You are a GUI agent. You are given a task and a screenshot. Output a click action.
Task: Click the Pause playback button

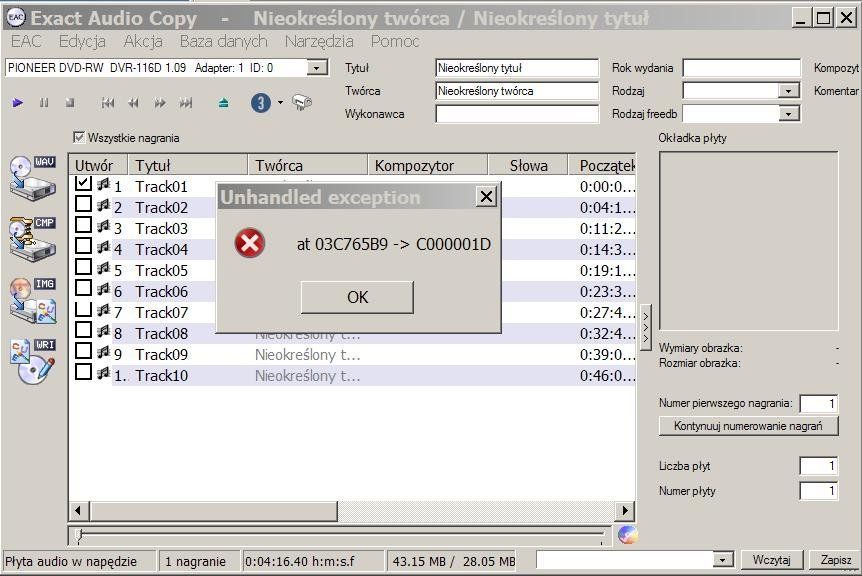44,103
